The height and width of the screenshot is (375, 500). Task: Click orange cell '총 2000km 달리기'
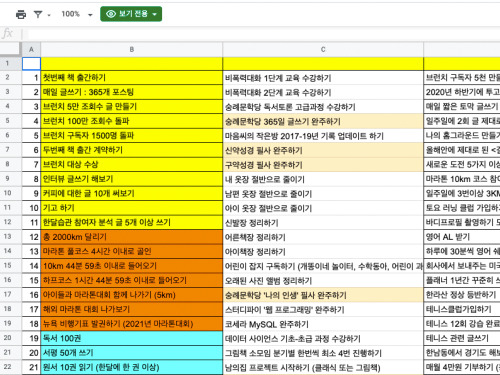[132, 237]
